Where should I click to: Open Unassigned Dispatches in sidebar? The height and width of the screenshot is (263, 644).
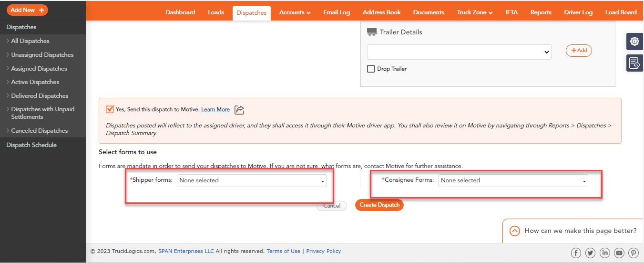click(42, 55)
